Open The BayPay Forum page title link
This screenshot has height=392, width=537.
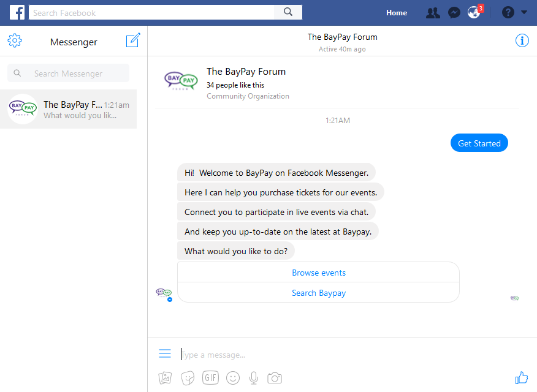(246, 72)
